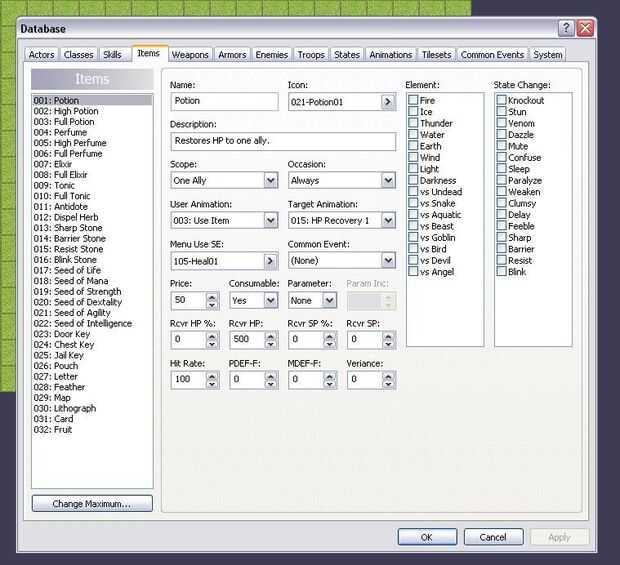Adjust the Variance spinner
Viewport: 620px width, 565px height.
(388, 380)
